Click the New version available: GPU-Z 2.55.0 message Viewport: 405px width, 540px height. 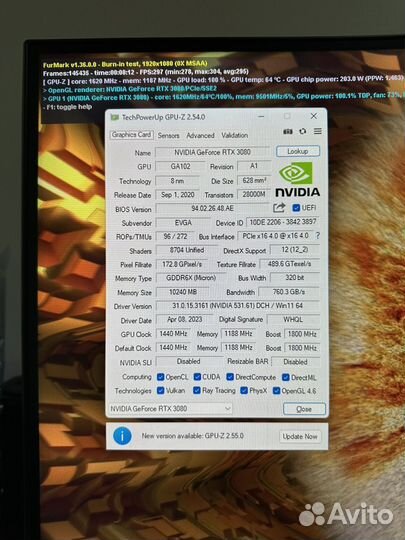[193, 436]
